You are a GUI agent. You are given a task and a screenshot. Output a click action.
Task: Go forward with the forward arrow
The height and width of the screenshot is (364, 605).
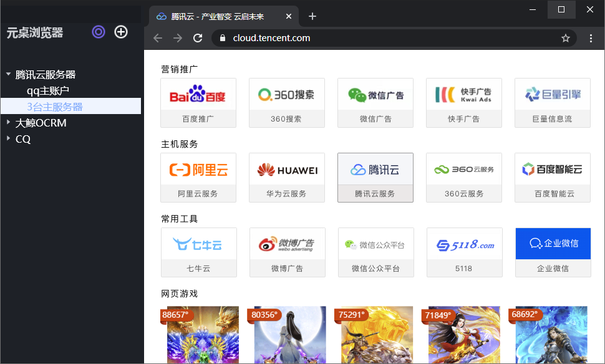178,38
